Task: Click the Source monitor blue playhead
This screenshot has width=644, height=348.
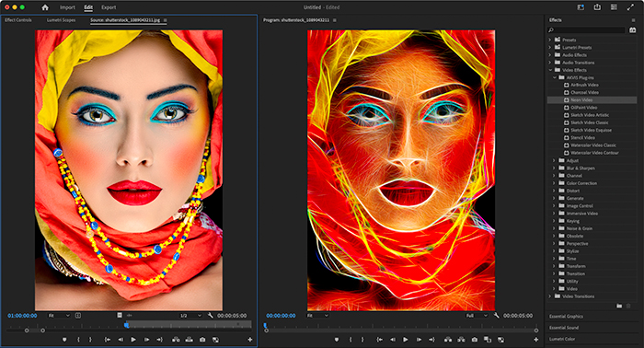Action: click(x=127, y=325)
